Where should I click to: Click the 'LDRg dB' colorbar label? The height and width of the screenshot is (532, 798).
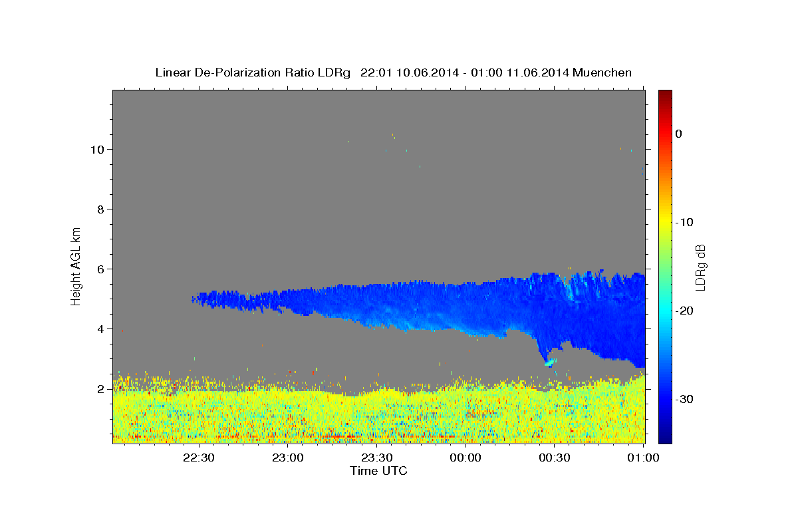tap(700, 267)
